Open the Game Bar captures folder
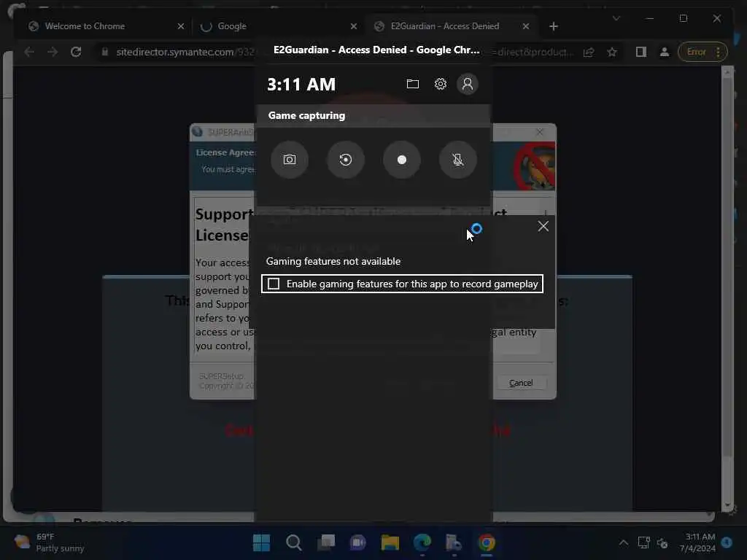This screenshot has height=560, width=747. (x=413, y=85)
